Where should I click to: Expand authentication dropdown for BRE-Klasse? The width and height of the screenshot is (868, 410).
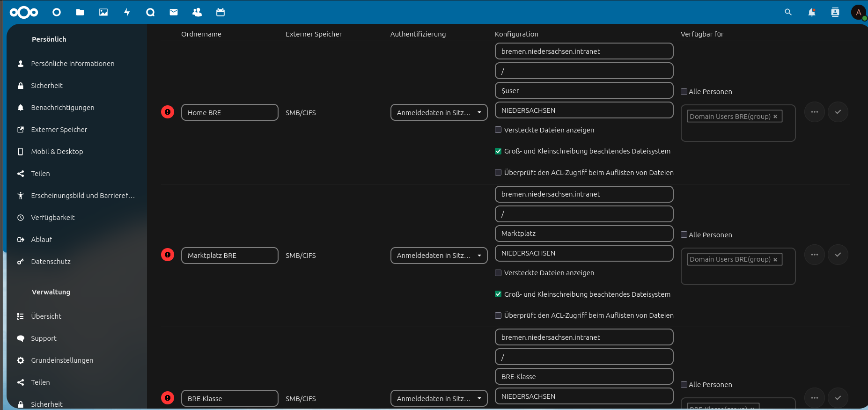click(439, 398)
